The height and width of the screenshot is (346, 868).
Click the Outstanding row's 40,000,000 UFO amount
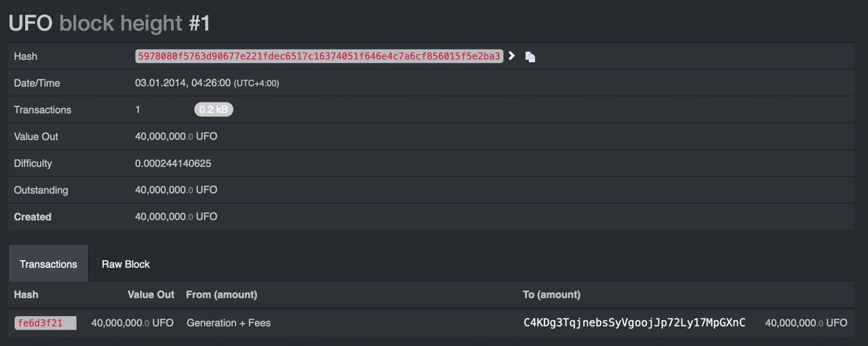point(176,190)
